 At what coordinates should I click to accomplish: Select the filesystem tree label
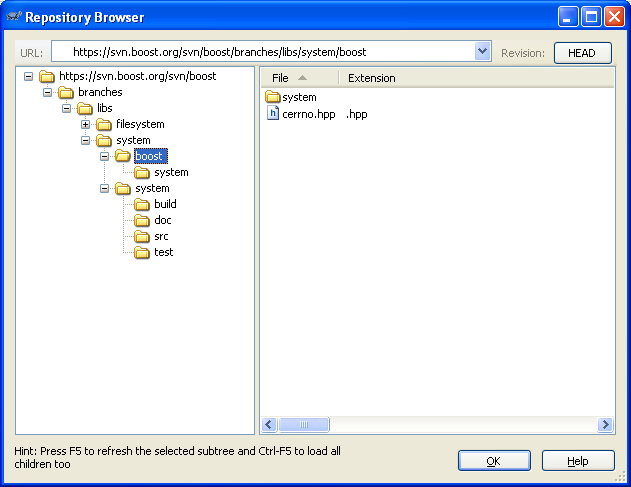140,124
